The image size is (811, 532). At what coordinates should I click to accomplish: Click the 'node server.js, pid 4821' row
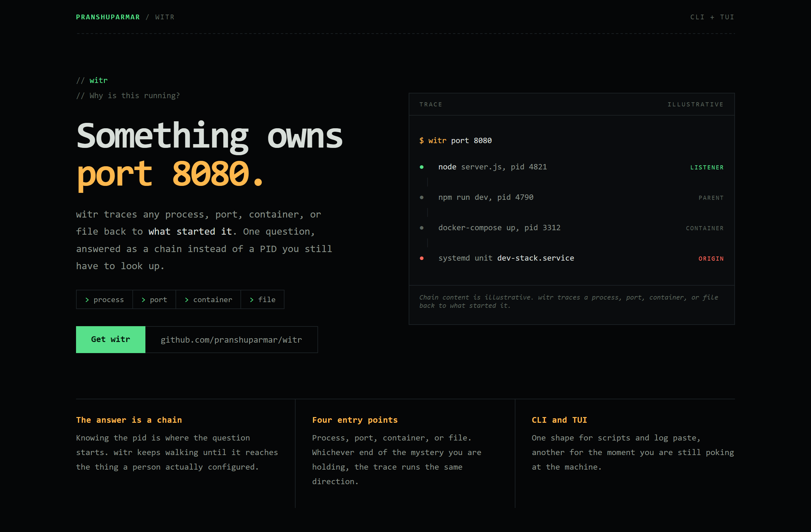point(572,167)
